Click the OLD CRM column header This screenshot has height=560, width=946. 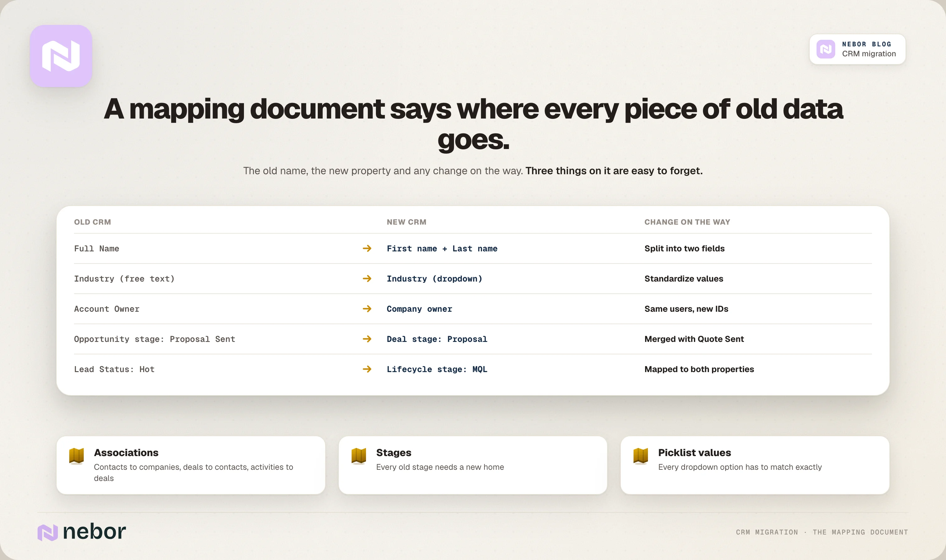point(92,222)
